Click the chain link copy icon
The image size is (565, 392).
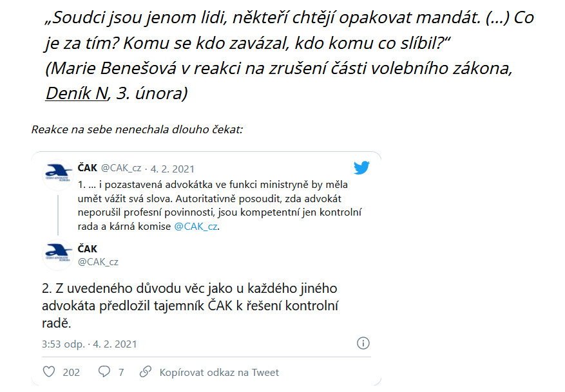pyautogui.click(x=146, y=371)
